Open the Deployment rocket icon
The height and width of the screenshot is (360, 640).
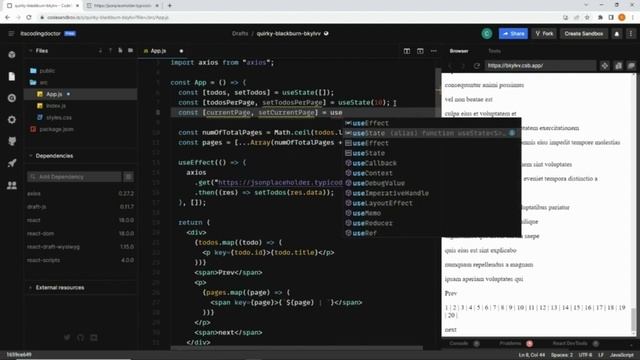(12, 163)
